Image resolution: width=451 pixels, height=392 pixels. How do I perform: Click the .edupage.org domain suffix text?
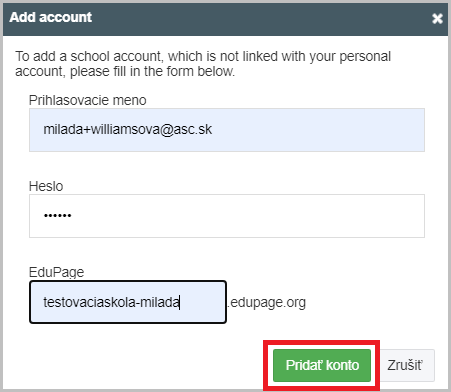[x=267, y=303]
